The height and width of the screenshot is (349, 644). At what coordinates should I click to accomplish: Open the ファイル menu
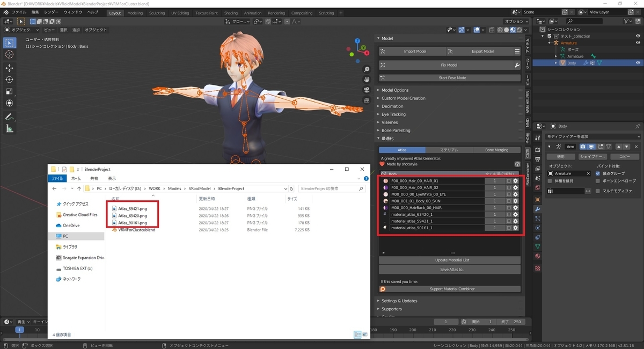click(19, 12)
